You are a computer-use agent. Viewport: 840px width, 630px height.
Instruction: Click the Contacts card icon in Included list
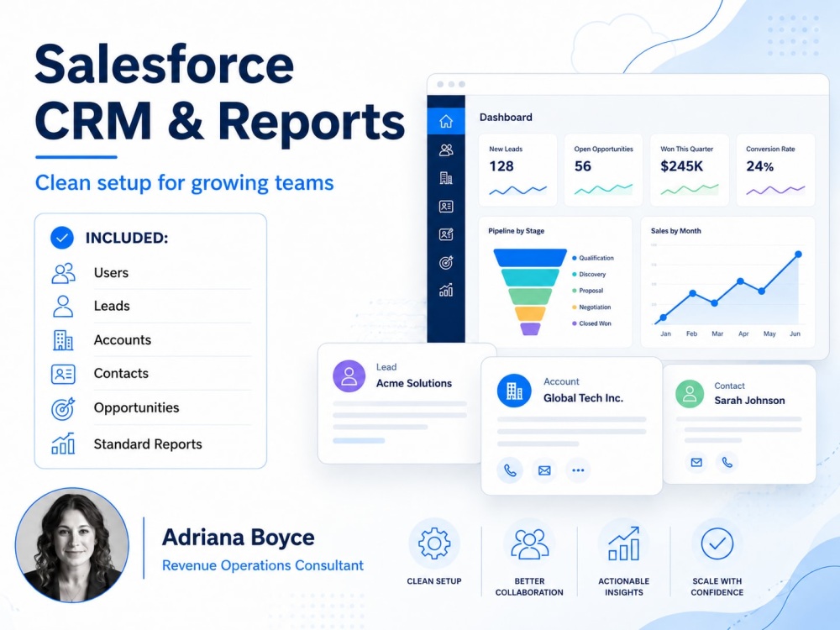tap(63, 374)
